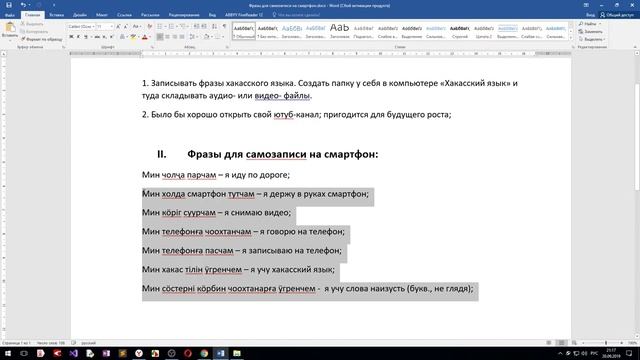
Task: Switch to the Вставка tab
Action: (x=56, y=15)
